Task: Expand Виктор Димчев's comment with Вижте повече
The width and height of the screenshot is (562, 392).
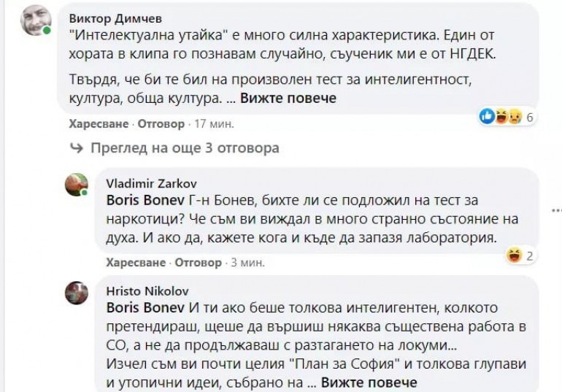Action: pyautogui.click(x=288, y=98)
